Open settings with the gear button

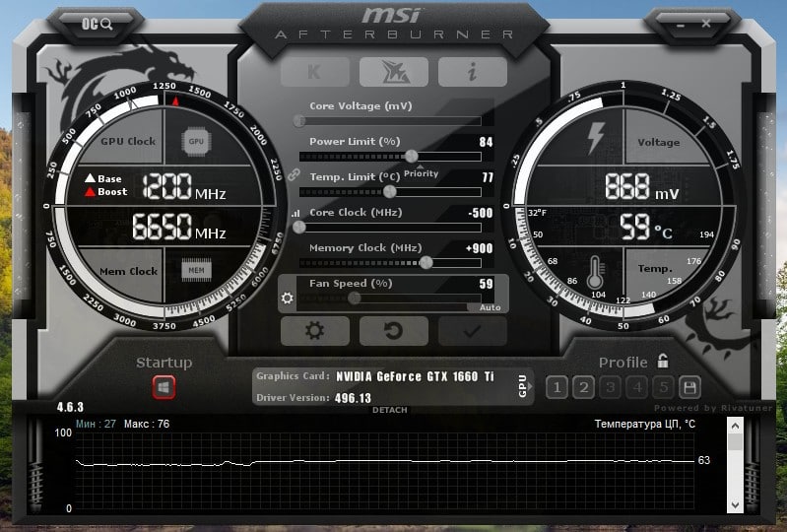point(315,331)
